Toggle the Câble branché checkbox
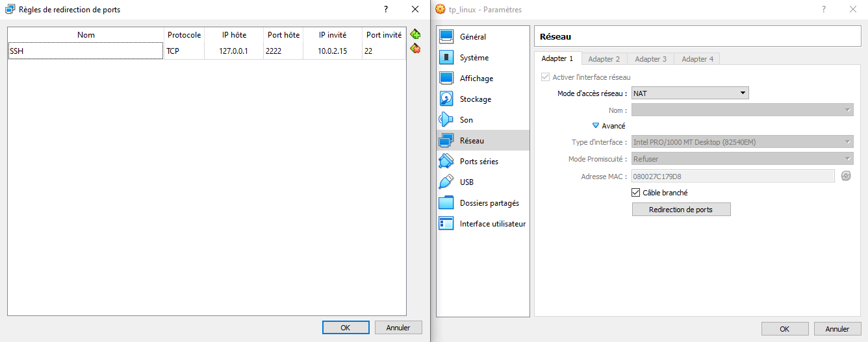Screen dimensions: 868x342 pos(636,193)
